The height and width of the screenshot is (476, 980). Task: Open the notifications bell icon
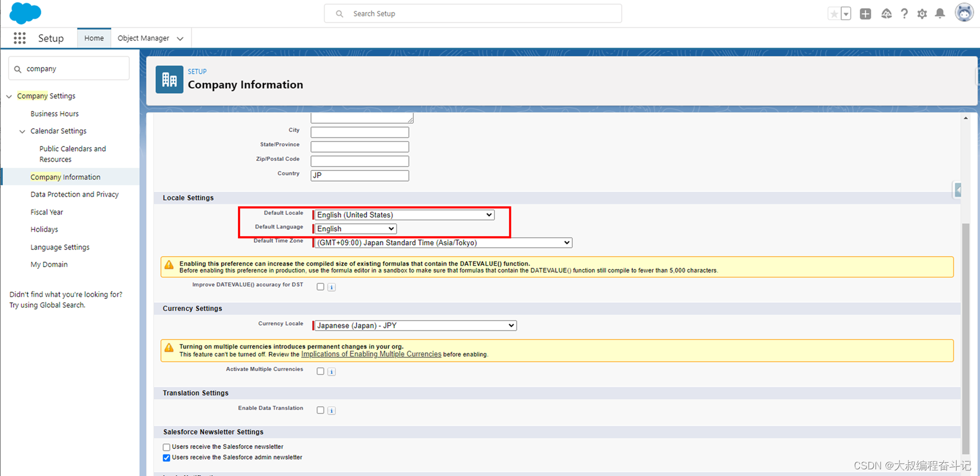[940, 13]
